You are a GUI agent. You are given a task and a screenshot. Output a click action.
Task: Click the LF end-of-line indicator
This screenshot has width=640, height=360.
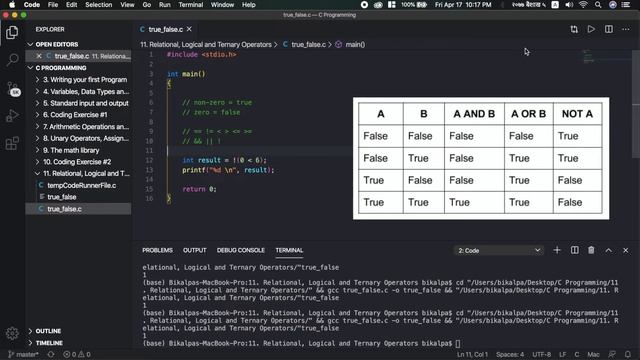pyautogui.click(x=562, y=354)
